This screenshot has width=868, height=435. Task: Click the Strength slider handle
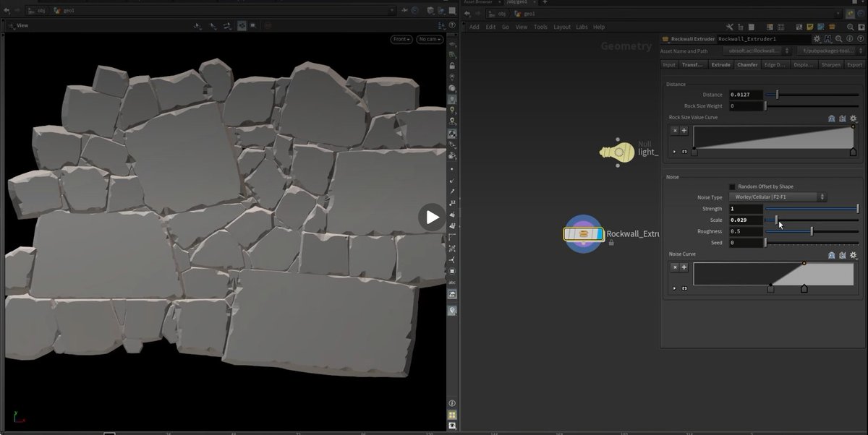(x=858, y=209)
